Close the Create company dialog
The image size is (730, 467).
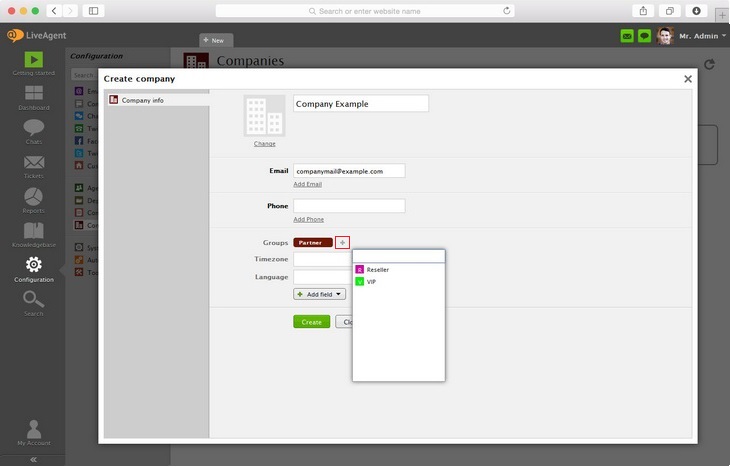coord(687,79)
